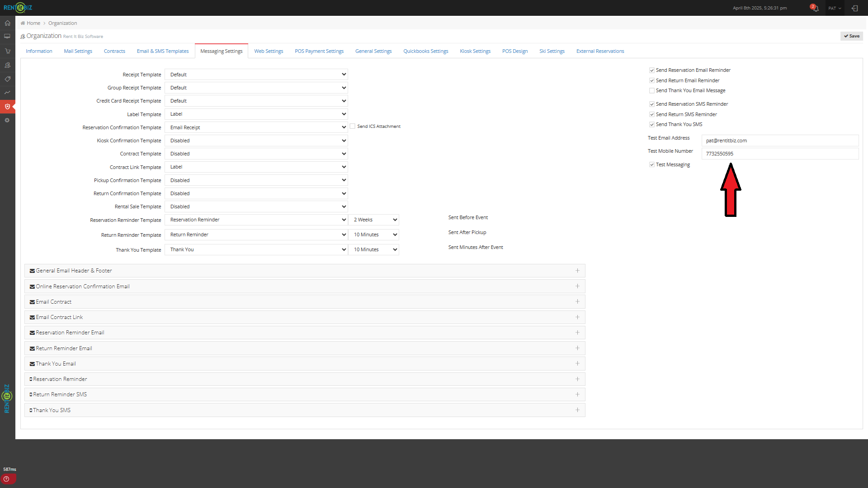Open the shopping cart sidebar icon
868x488 pixels.
tap(7, 51)
